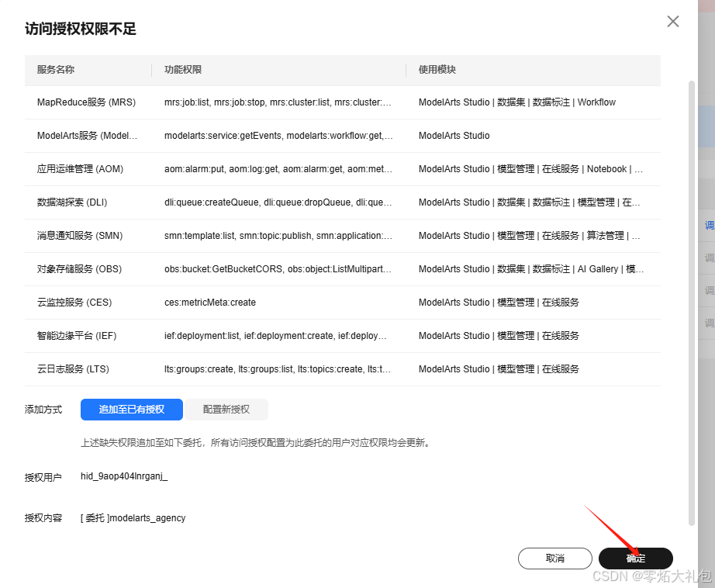Viewport: 715px width, 588px height.
Task: Select the 对象存储服务 (OBS) cell
Action: pyautogui.click(x=79, y=268)
